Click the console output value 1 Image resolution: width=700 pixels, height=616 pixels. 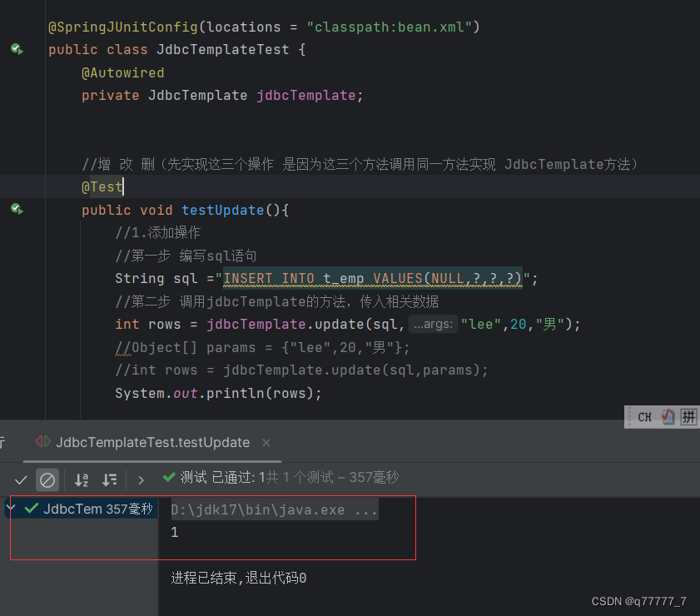click(x=174, y=531)
